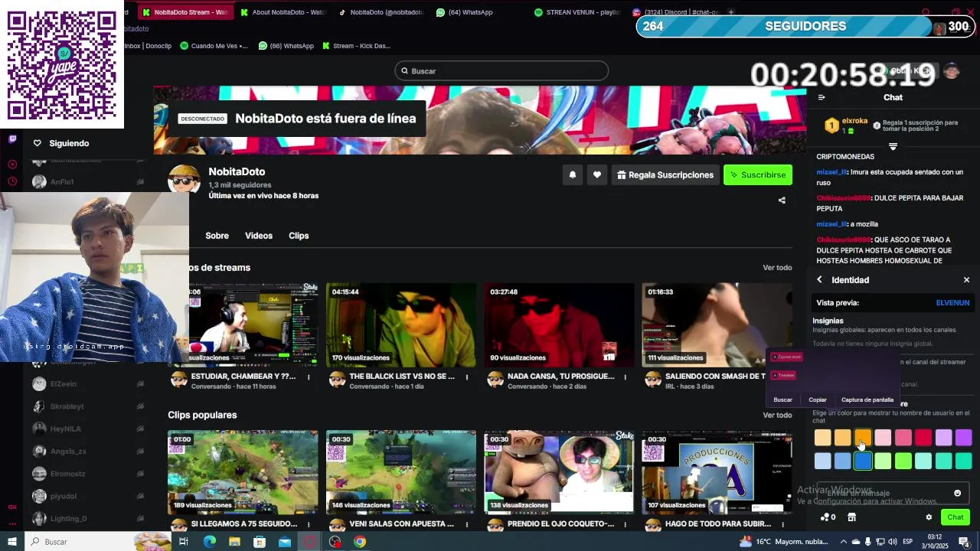This screenshot has height=551, width=980.
Task: Open options menu for NADA CANSA stream
Action: click(x=625, y=377)
